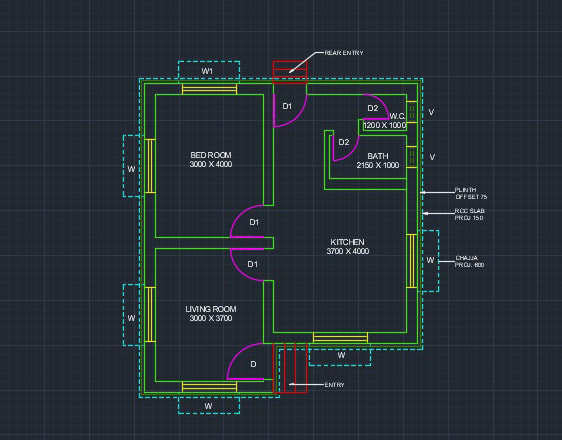Image resolution: width=562 pixels, height=440 pixels.
Task: Select the KITCHEN room label
Action: [x=347, y=242]
